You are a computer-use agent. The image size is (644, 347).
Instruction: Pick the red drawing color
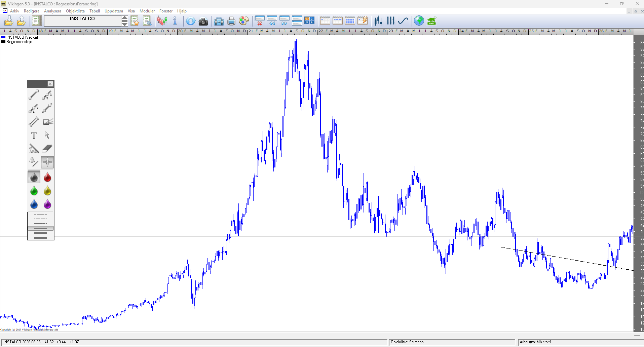pyautogui.click(x=47, y=177)
